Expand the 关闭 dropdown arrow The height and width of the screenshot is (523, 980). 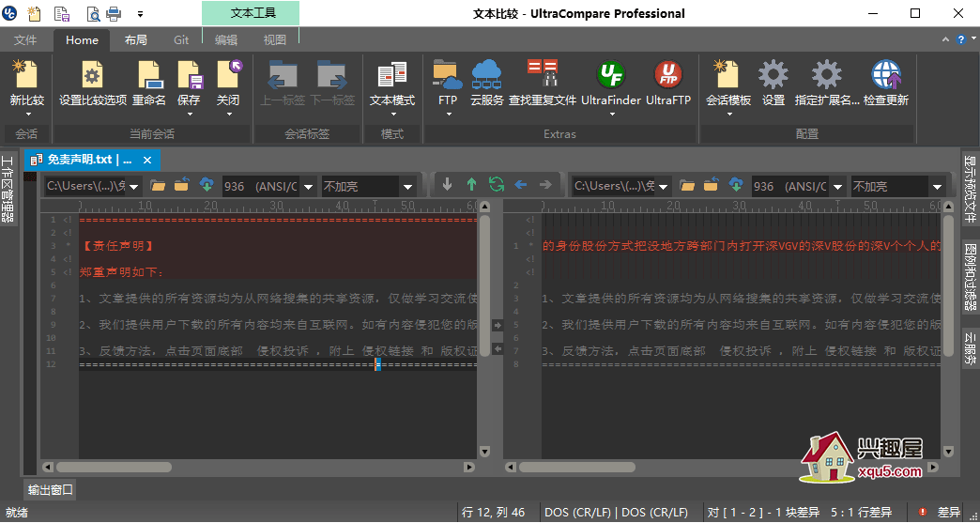[x=229, y=115]
